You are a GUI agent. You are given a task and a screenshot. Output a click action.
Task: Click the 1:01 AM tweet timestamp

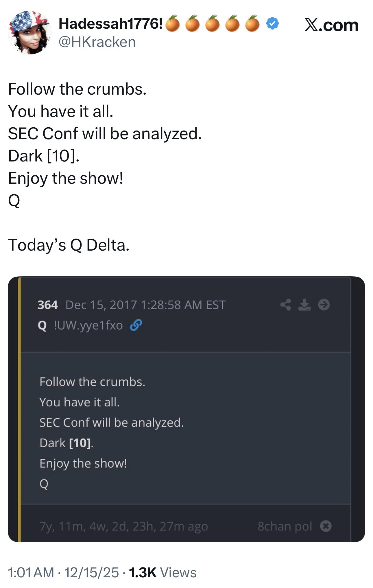click(31, 573)
